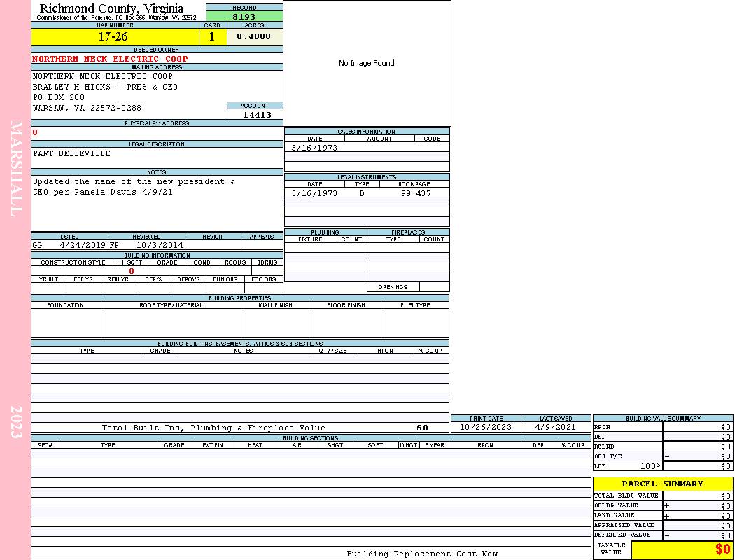The image size is (735, 560).
Task: Click the account number 14413
Action: click(257, 115)
